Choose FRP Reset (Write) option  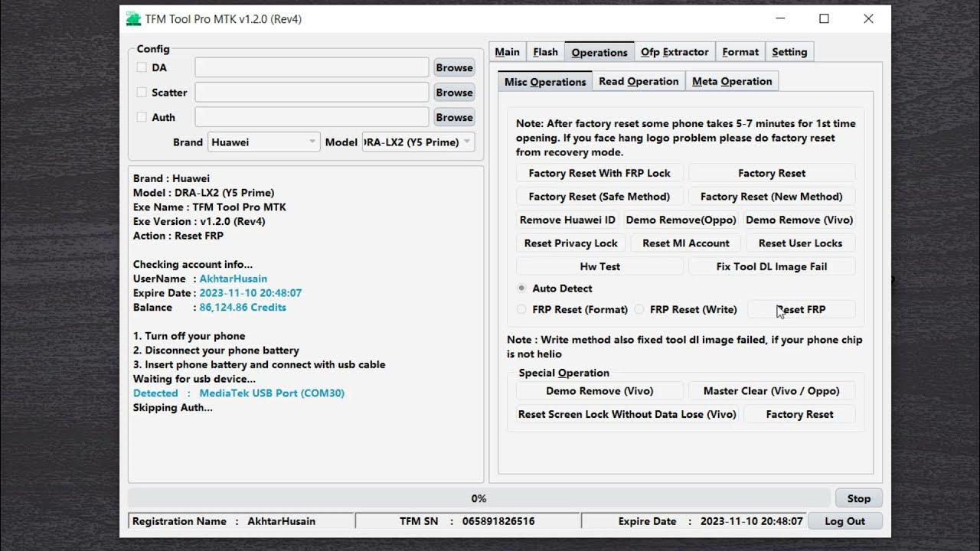639,309
